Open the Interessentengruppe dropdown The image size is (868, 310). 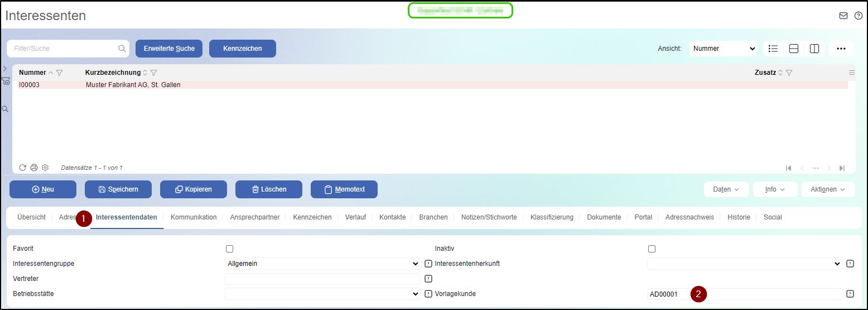(x=323, y=264)
